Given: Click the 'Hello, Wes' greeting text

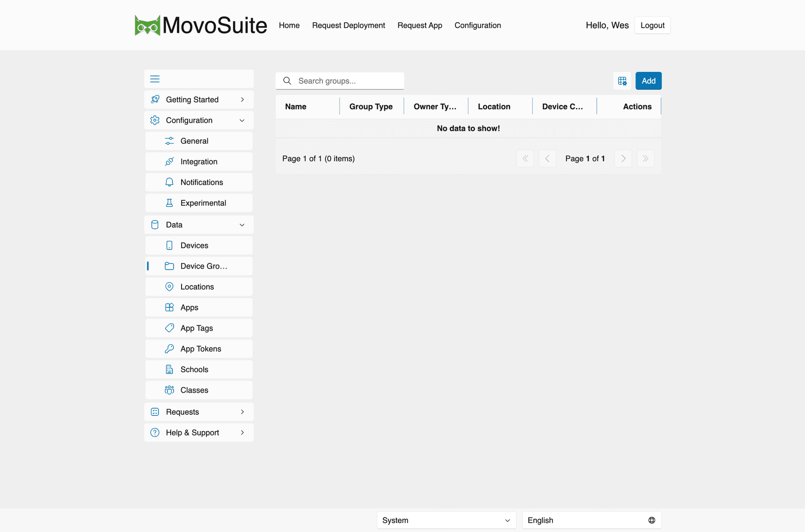Looking at the screenshot, I should pos(607,25).
